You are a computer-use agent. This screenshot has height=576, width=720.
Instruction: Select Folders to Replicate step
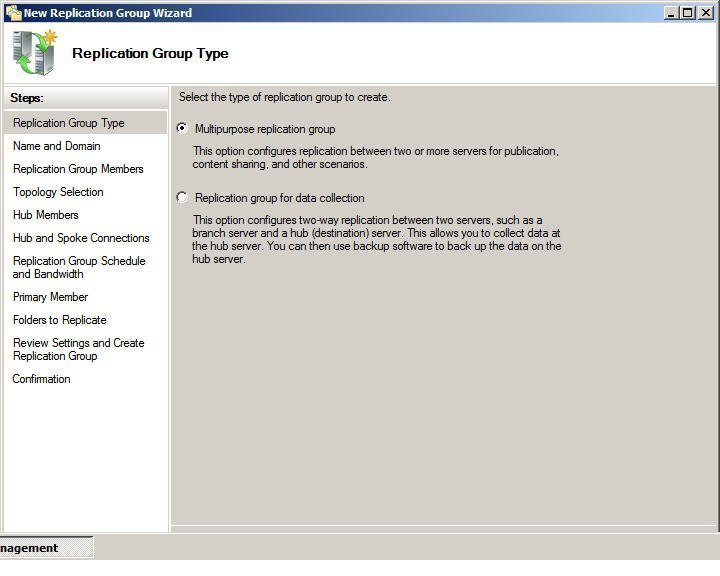tap(60, 320)
